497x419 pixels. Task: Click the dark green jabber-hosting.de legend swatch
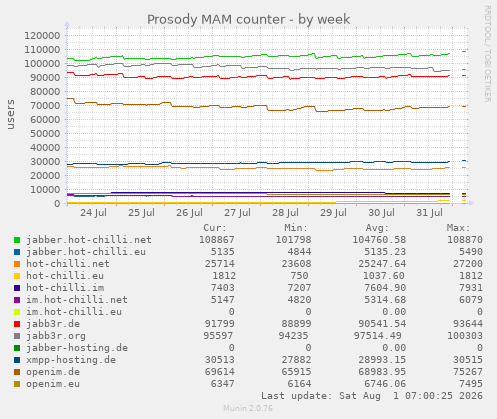(17, 348)
